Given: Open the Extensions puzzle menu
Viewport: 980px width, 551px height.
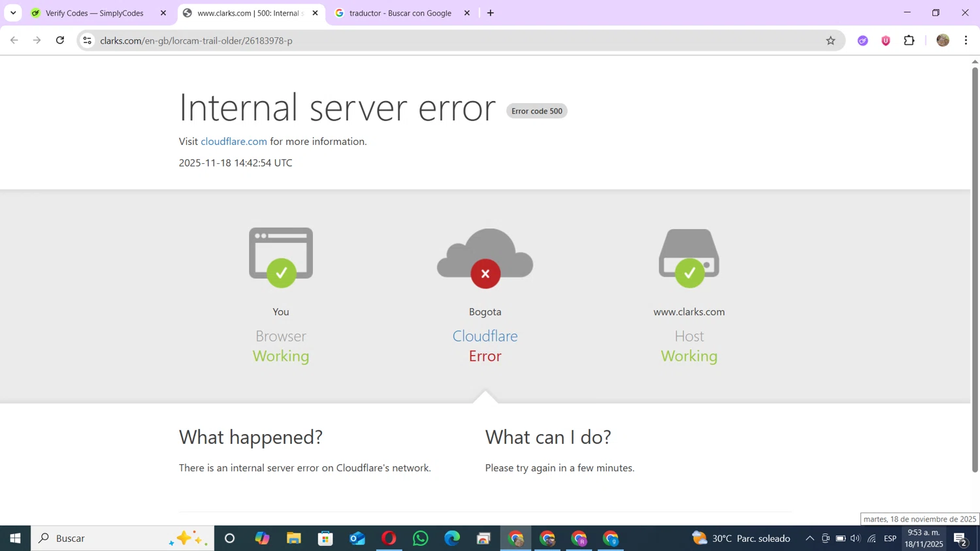Looking at the screenshot, I should pos(909,40).
